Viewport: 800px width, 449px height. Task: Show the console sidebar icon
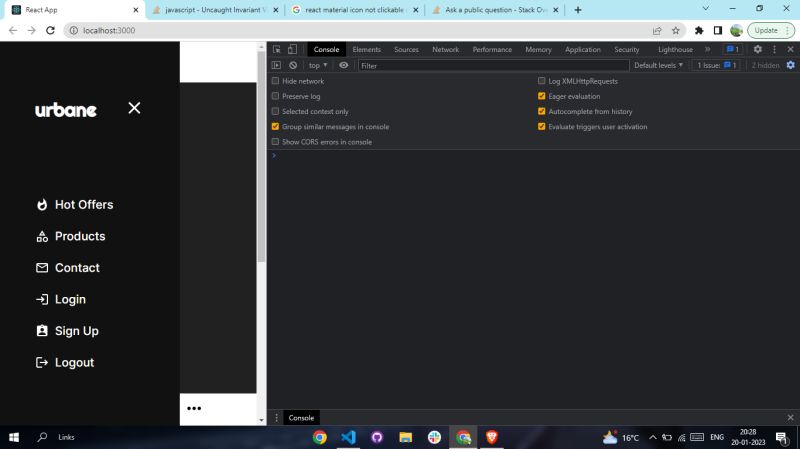tap(277, 65)
